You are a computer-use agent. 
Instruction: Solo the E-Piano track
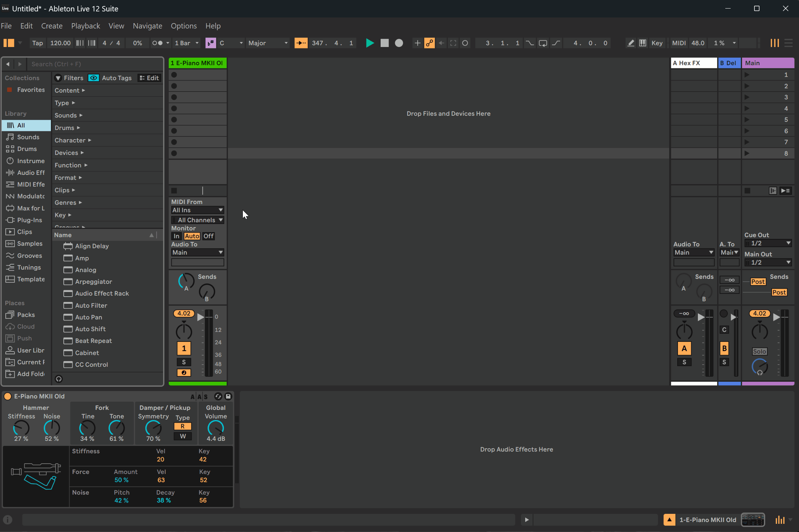coord(184,362)
